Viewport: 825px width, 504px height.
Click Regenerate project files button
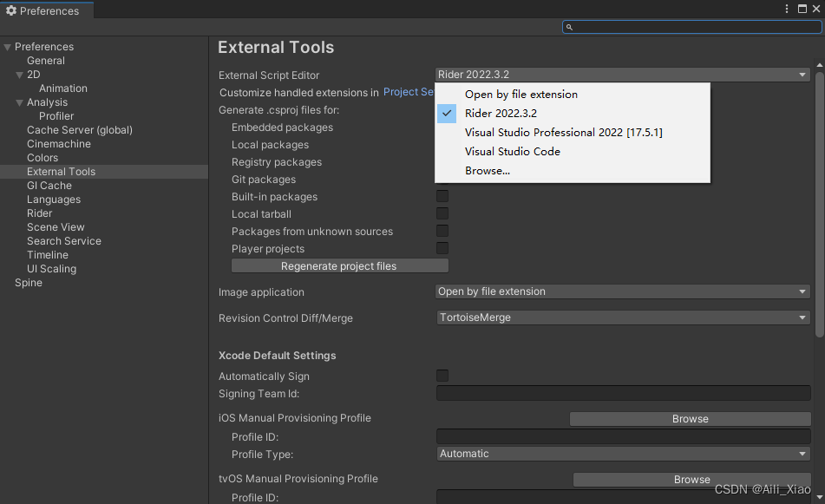340,266
